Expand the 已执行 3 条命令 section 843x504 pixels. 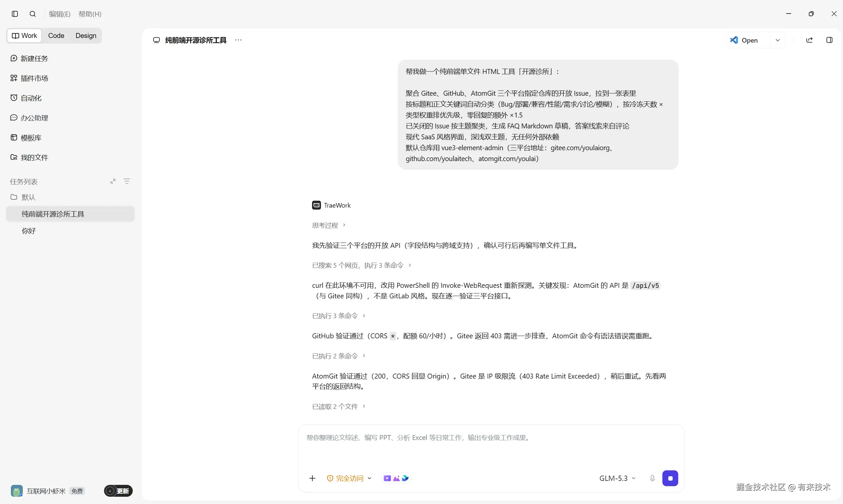(338, 316)
